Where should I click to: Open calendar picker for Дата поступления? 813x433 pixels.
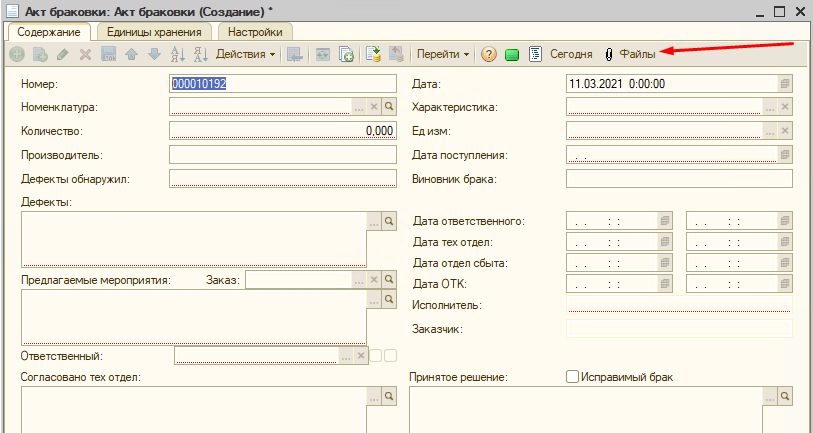click(x=785, y=155)
